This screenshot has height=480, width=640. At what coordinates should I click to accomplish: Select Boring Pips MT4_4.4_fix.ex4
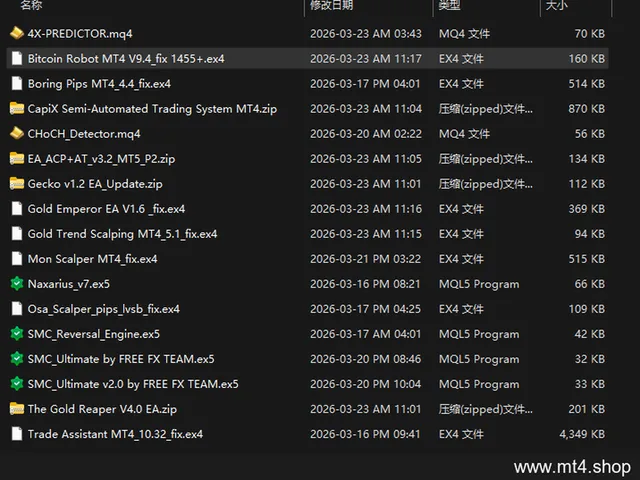pos(99,84)
